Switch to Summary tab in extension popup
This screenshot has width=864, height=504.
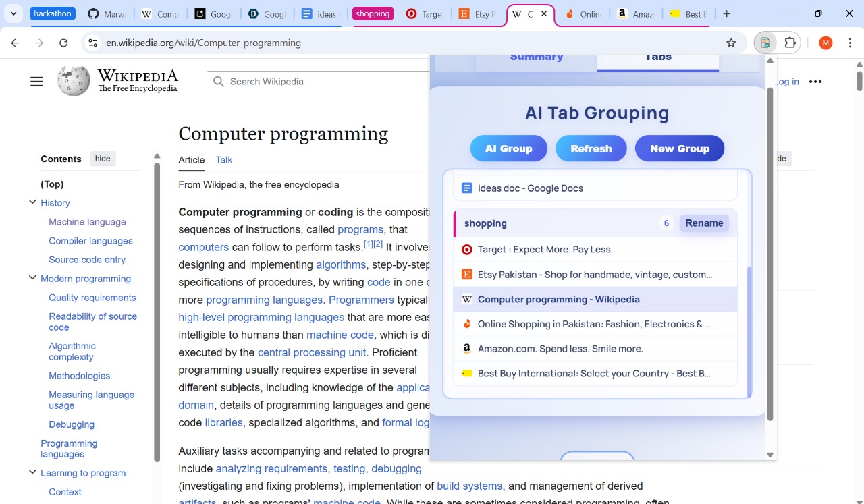[537, 61]
